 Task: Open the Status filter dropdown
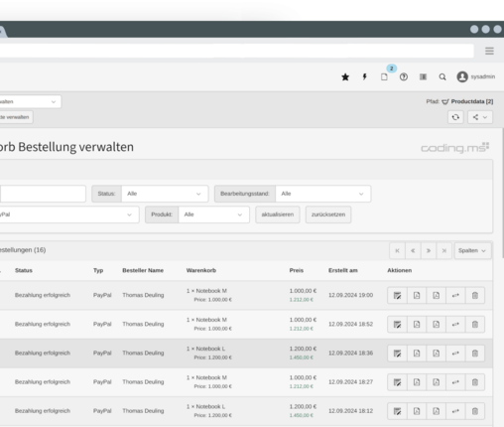pyautogui.click(x=165, y=194)
